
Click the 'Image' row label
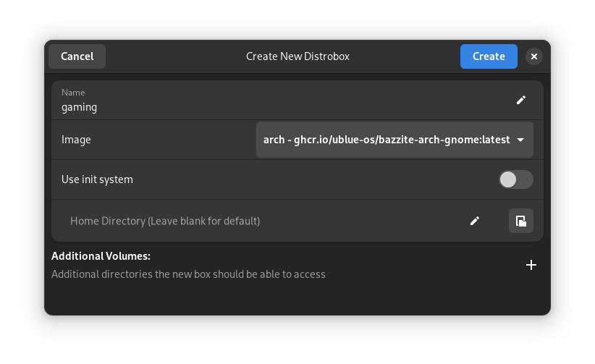tap(76, 140)
